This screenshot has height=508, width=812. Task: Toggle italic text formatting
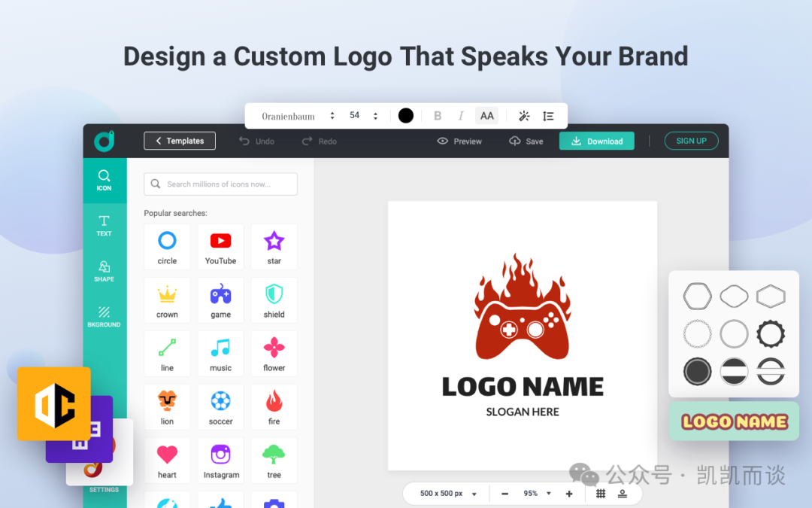point(461,116)
